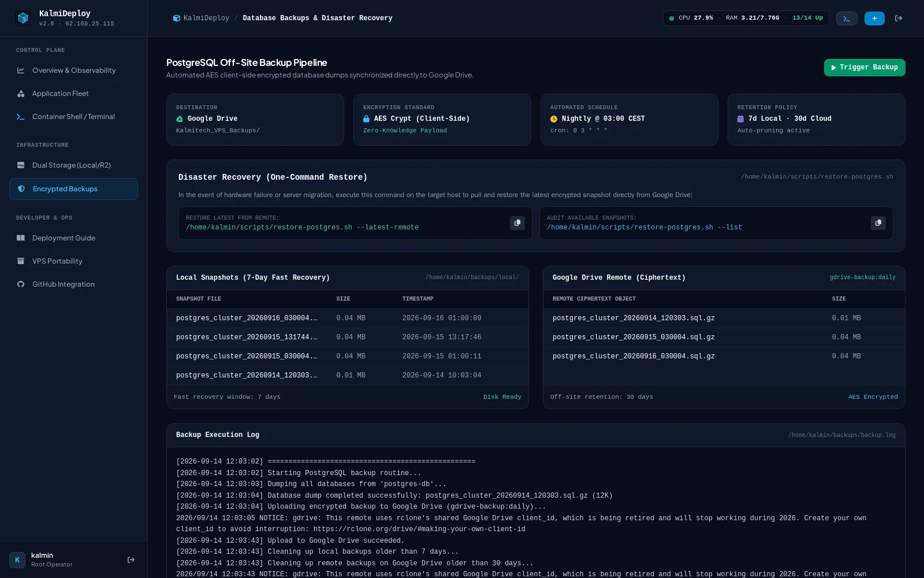This screenshot has width=924, height=578.
Task: Go to Application Fleet
Action: (73, 94)
